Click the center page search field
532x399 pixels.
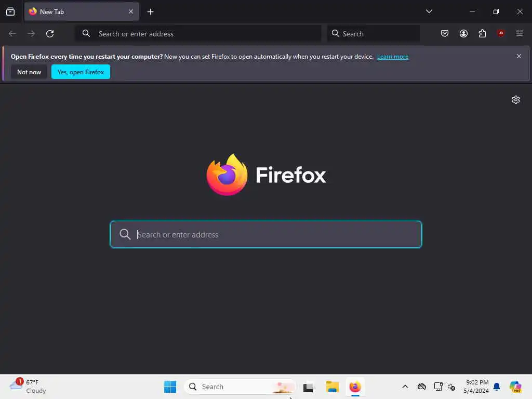click(266, 234)
